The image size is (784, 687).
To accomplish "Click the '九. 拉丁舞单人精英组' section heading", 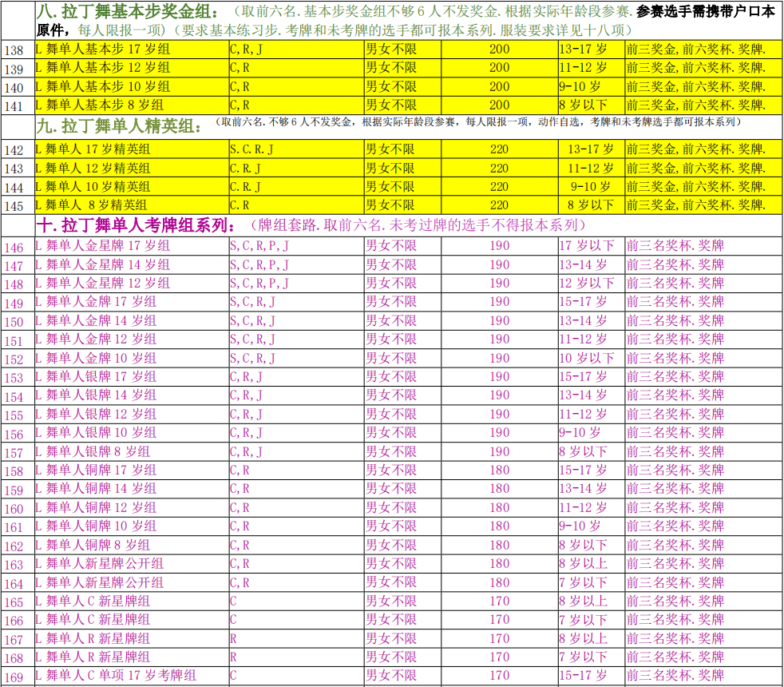I will point(120,126).
